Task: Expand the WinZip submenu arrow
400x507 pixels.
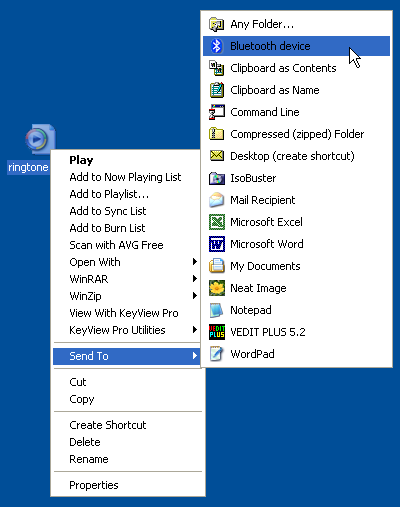Action: [x=195, y=296]
